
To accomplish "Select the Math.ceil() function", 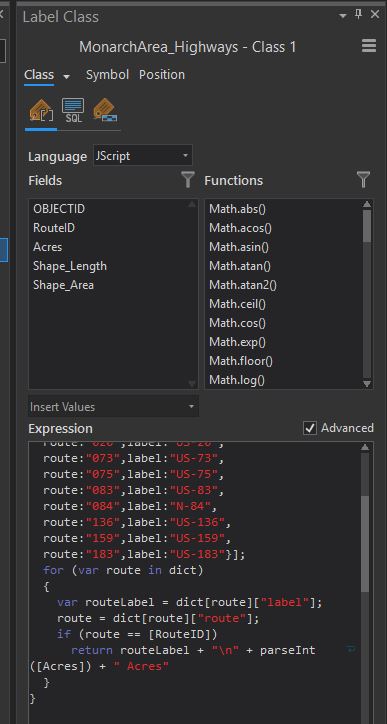I will coord(238,304).
